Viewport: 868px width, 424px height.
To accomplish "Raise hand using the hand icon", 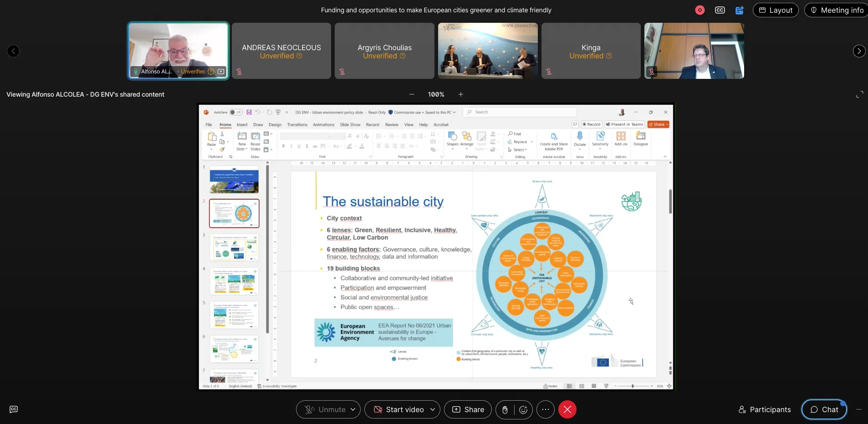I will (x=505, y=409).
